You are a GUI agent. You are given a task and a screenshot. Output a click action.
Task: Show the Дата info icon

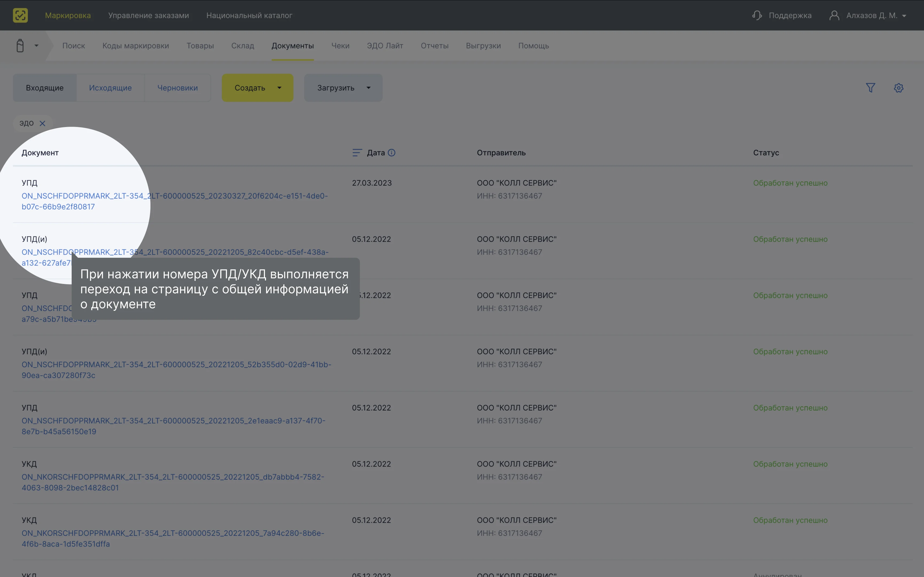pyautogui.click(x=391, y=153)
